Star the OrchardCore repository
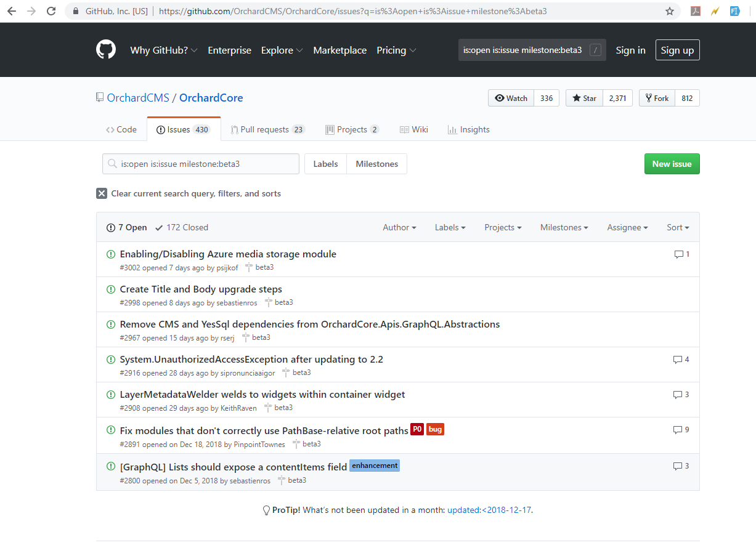Viewport: 756px width, 548px height. click(584, 98)
